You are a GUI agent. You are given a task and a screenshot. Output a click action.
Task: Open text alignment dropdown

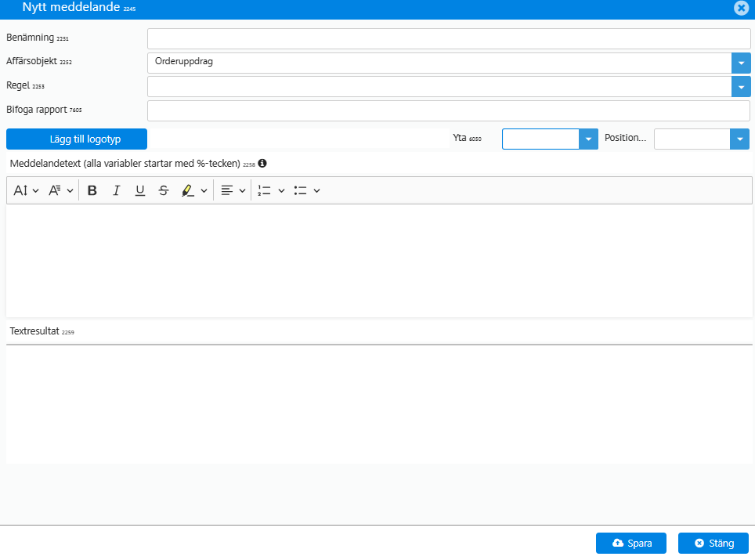[x=233, y=190]
